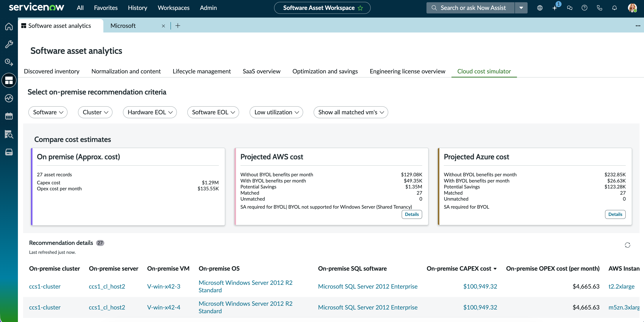This screenshot has width=644, height=322.
Task: Expand the Software filter dropdown
Action: pyautogui.click(x=48, y=112)
